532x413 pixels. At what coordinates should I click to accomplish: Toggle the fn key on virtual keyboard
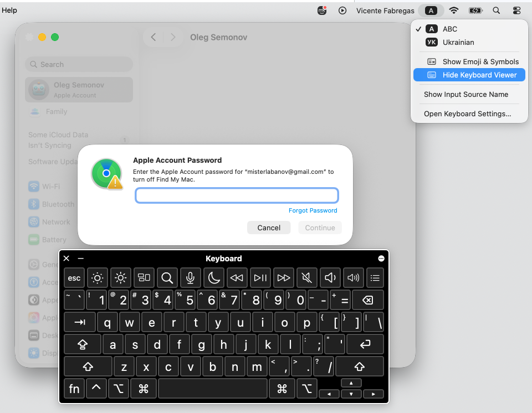(74, 389)
